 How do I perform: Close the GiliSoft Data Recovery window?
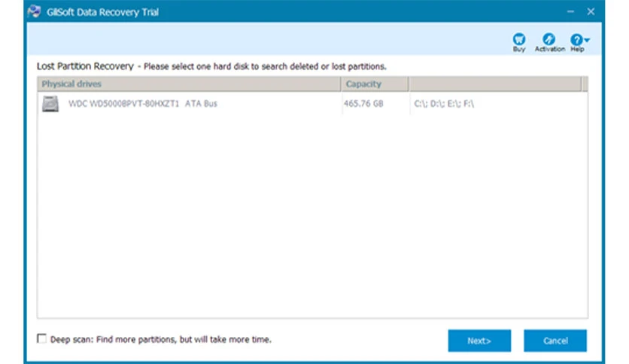pyautogui.click(x=591, y=11)
